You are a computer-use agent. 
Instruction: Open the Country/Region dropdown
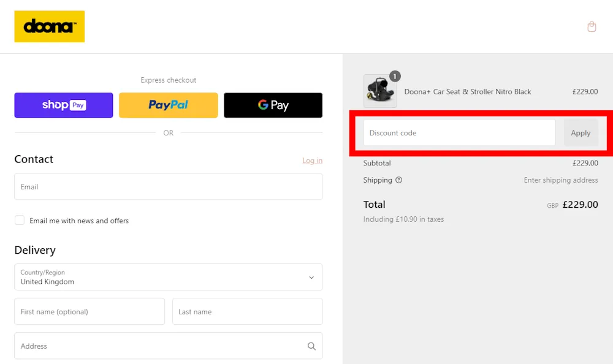pyautogui.click(x=169, y=277)
